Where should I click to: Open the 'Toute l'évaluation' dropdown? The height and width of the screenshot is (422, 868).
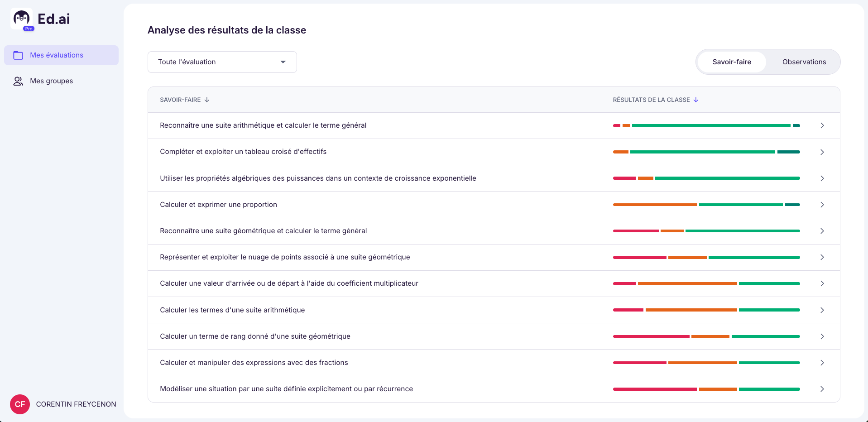click(222, 62)
